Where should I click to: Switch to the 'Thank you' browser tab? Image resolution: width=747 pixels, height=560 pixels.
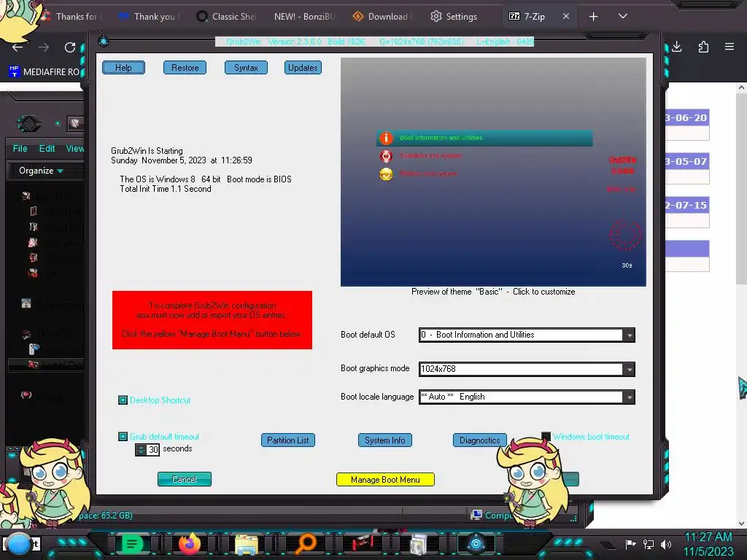point(150,16)
